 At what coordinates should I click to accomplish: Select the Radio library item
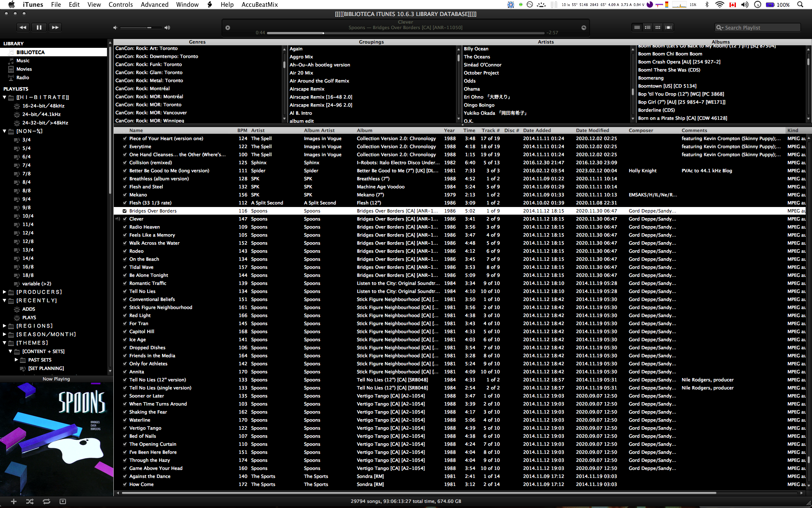[x=23, y=77]
